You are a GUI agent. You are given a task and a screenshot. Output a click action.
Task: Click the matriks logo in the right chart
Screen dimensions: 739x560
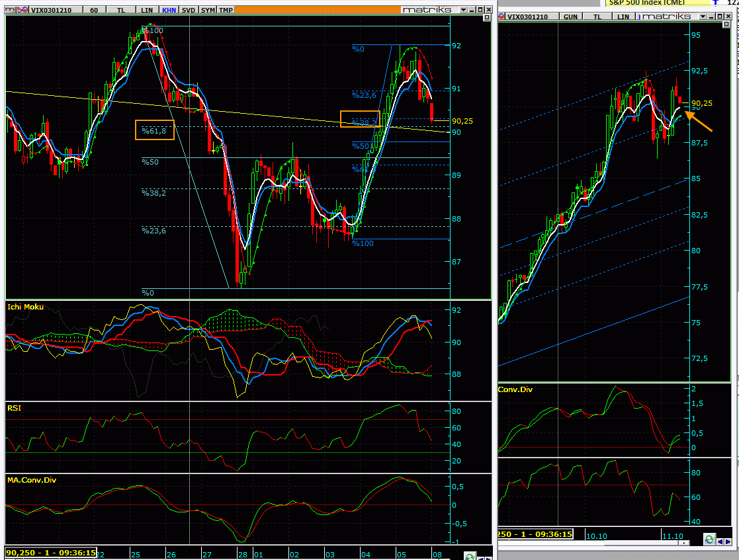click(x=666, y=17)
